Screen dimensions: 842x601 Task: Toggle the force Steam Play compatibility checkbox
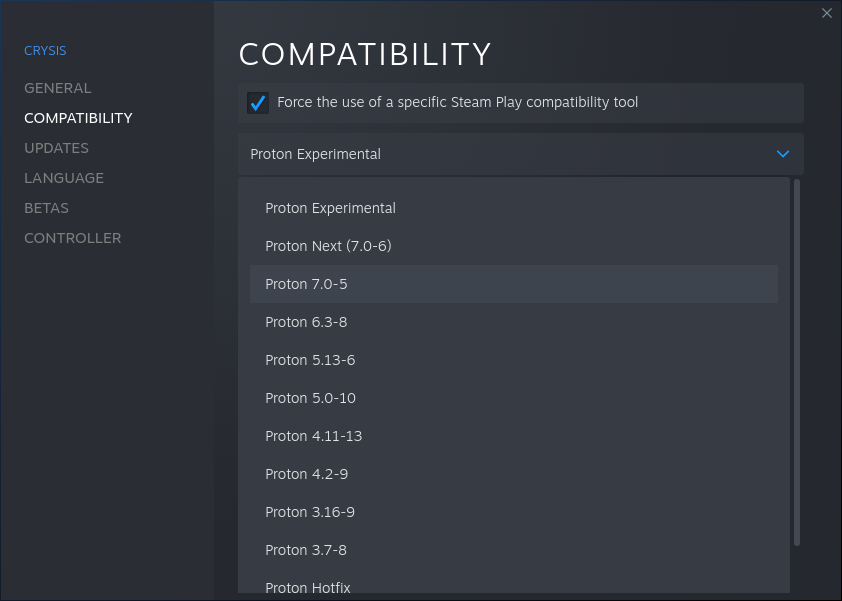point(258,103)
